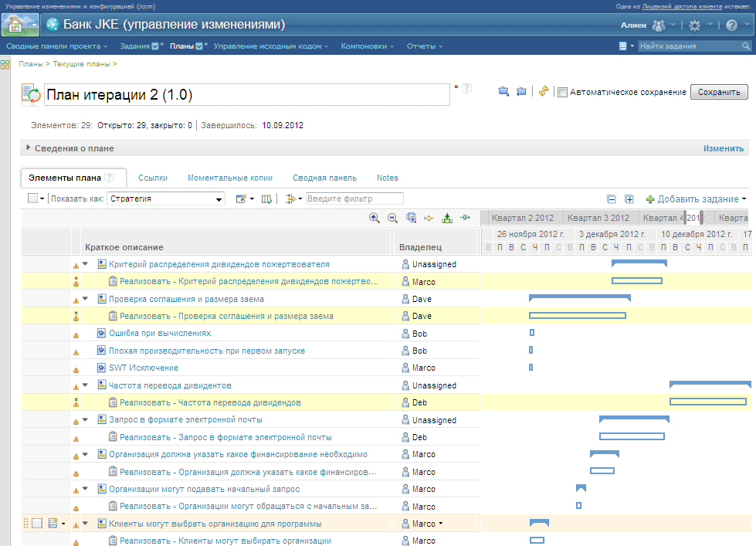Viewport: 756px width, 546px height.
Task: Collapse the Проверка соглашения и размера заема item
Action: pos(86,299)
